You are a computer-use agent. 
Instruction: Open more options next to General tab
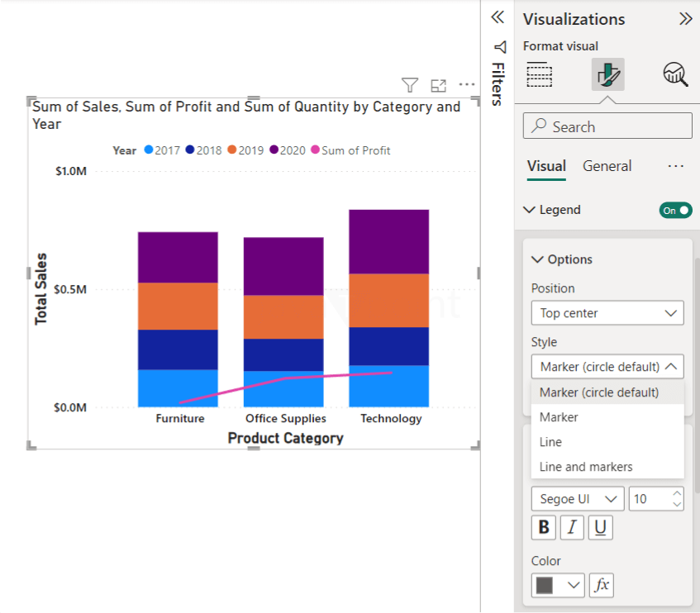click(676, 166)
